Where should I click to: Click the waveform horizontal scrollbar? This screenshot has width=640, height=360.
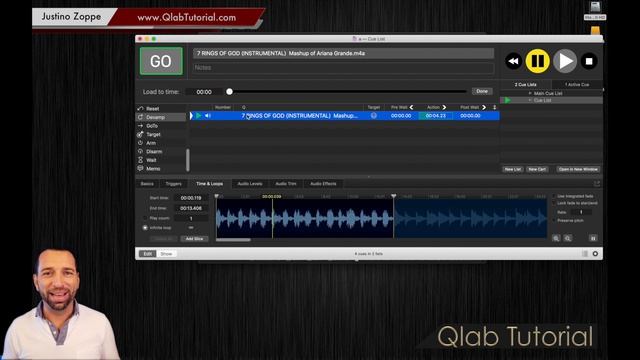click(233, 240)
